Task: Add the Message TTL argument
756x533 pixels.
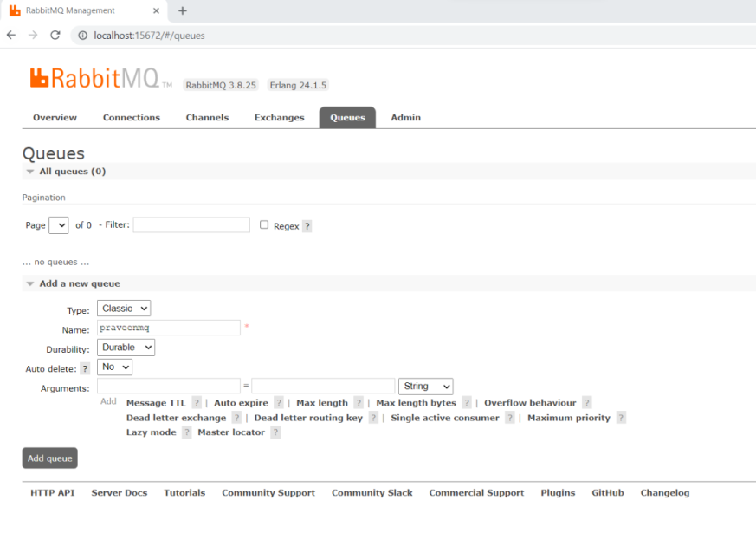Action: (x=156, y=403)
